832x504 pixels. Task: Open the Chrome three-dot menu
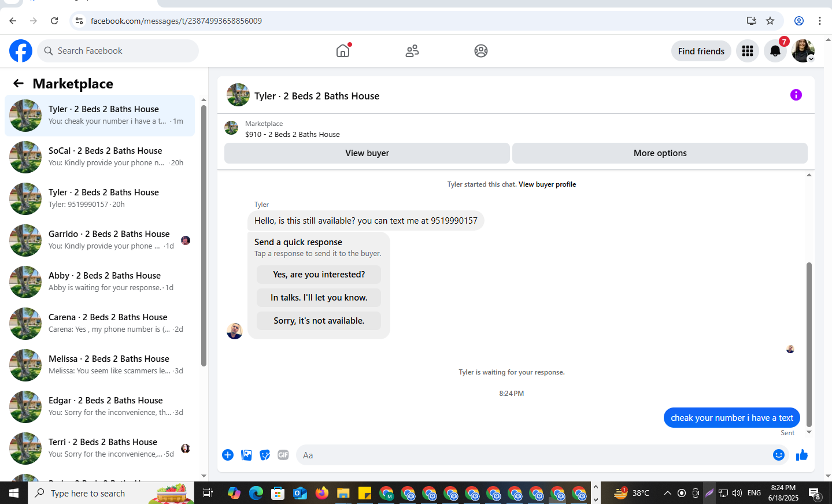[820, 21]
